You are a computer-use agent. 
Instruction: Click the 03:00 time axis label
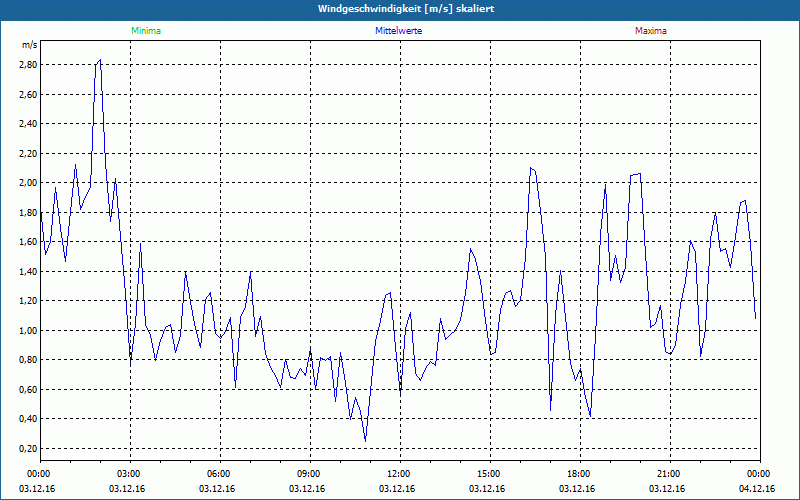[130, 474]
